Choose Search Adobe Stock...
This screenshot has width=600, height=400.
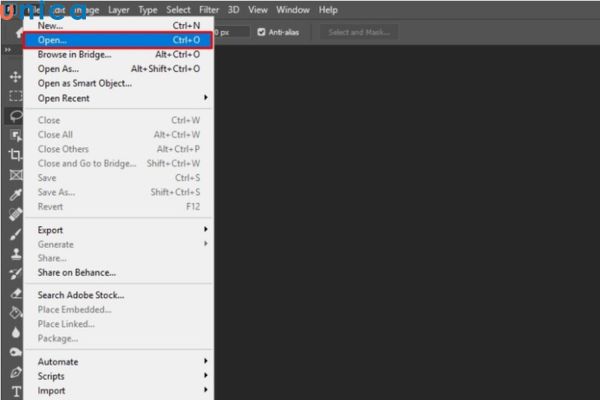pyautogui.click(x=118, y=295)
